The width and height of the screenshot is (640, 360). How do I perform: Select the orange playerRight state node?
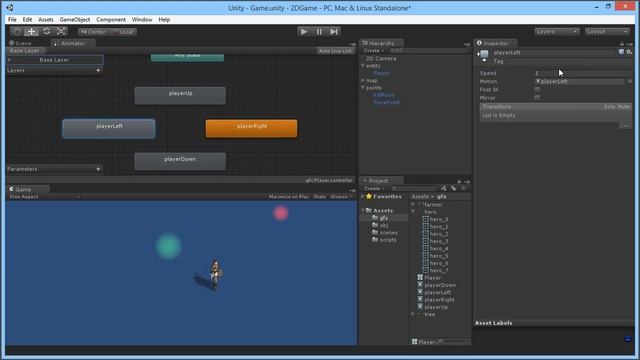251,128
